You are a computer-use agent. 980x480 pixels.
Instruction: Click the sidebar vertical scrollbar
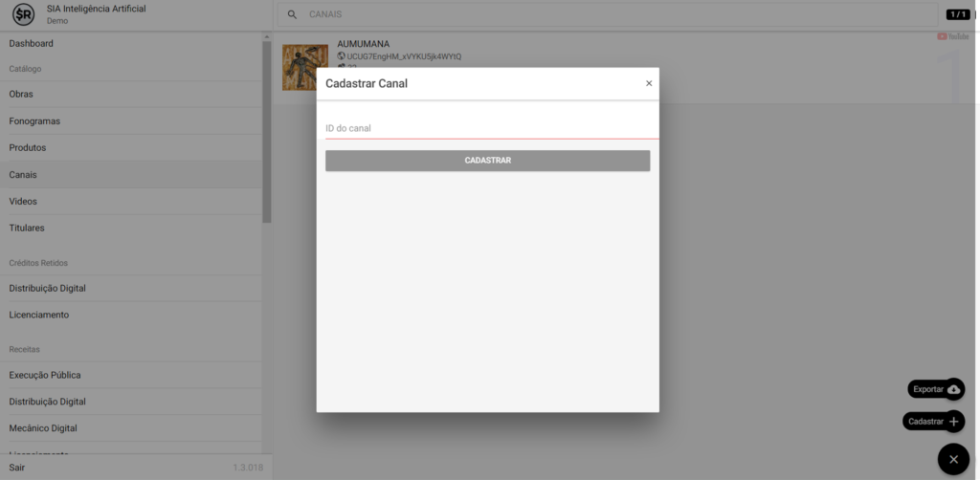(x=267, y=134)
